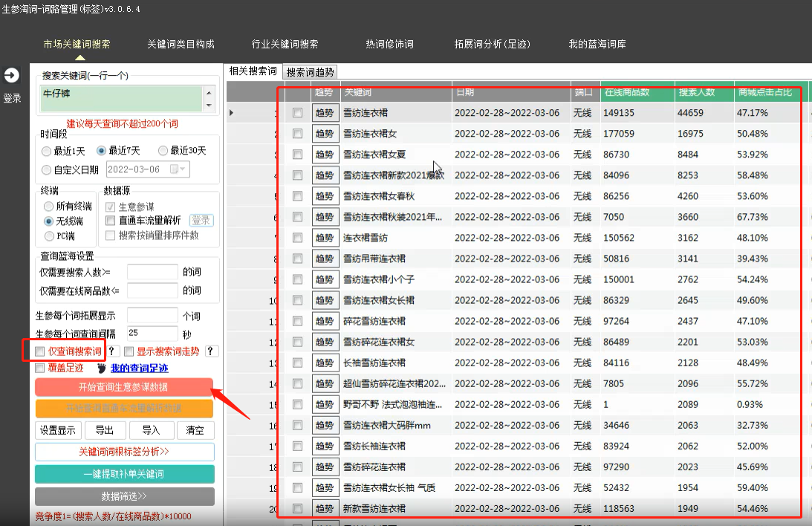812x526 pixels.
Task: Click the 趋势 button for 新款雪纺连衣裙
Action: (325, 509)
